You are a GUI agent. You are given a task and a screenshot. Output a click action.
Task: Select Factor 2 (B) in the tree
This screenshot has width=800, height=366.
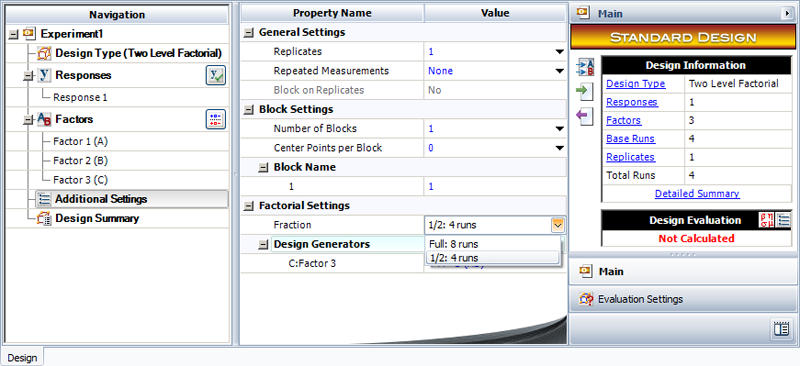(x=81, y=161)
